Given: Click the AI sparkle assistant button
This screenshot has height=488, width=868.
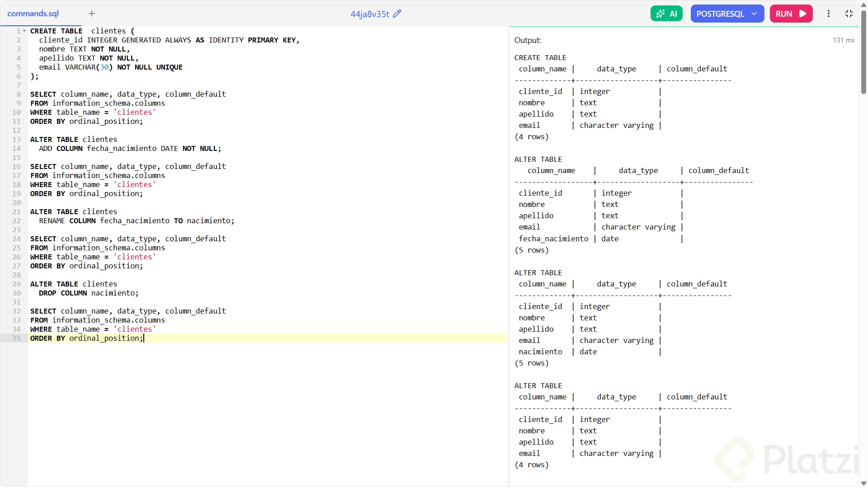Looking at the screenshot, I should pyautogui.click(x=666, y=14).
